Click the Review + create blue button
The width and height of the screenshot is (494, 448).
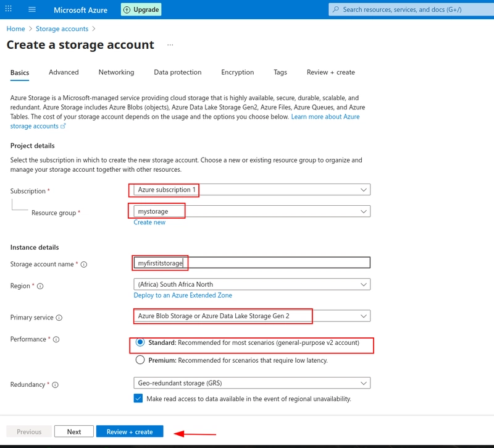(x=130, y=431)
